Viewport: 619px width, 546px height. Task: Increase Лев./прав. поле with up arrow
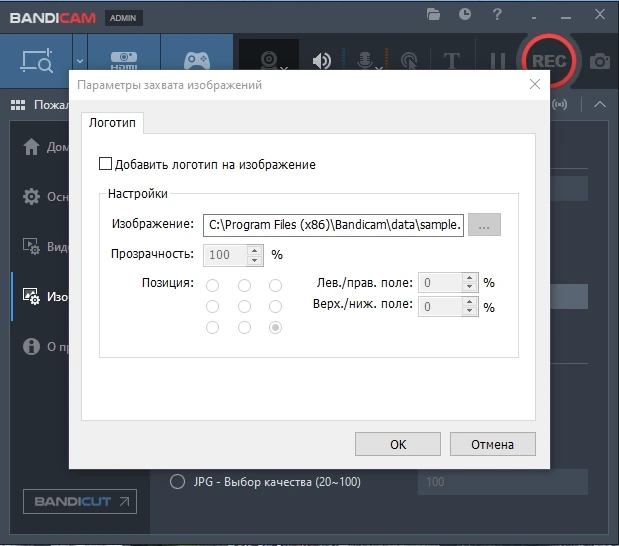(x=469, y=278)
